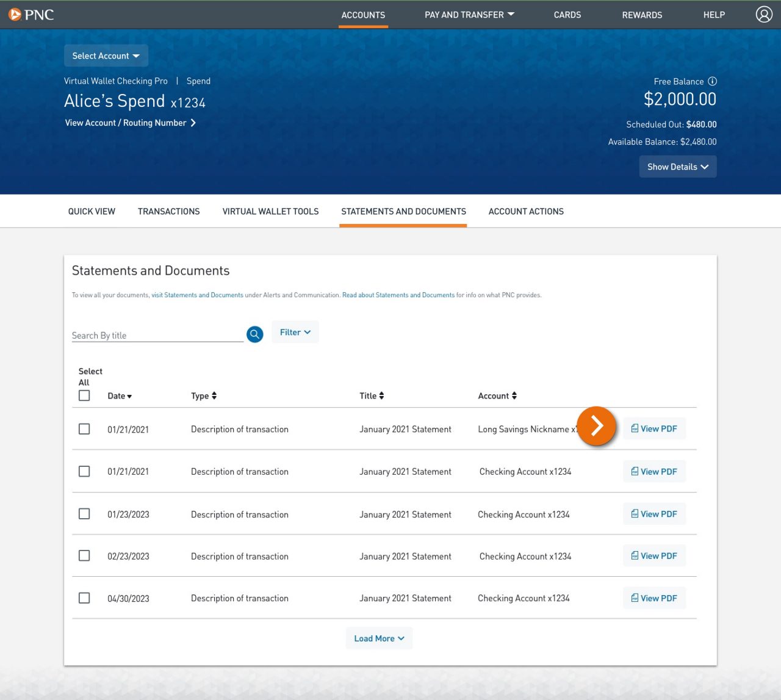
Task: Open the Select Account dropdown
Action: pos(106,56)
